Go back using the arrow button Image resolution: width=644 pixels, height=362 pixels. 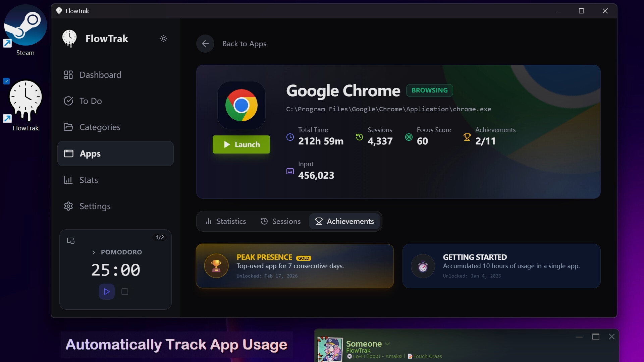(205, 44)
